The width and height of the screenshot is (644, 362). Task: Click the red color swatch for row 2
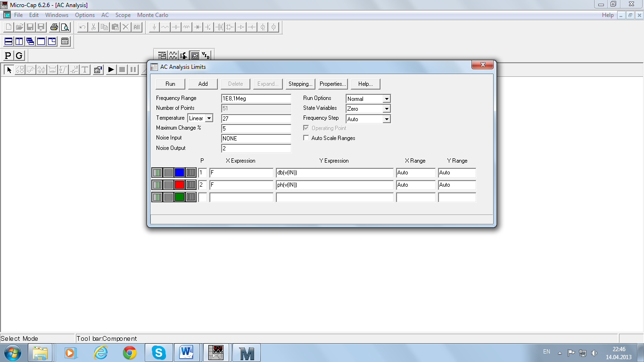pos(180,185)
